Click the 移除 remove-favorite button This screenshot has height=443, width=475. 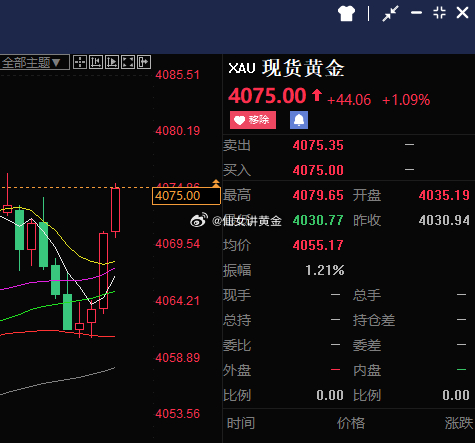click(x=253, y=120)
